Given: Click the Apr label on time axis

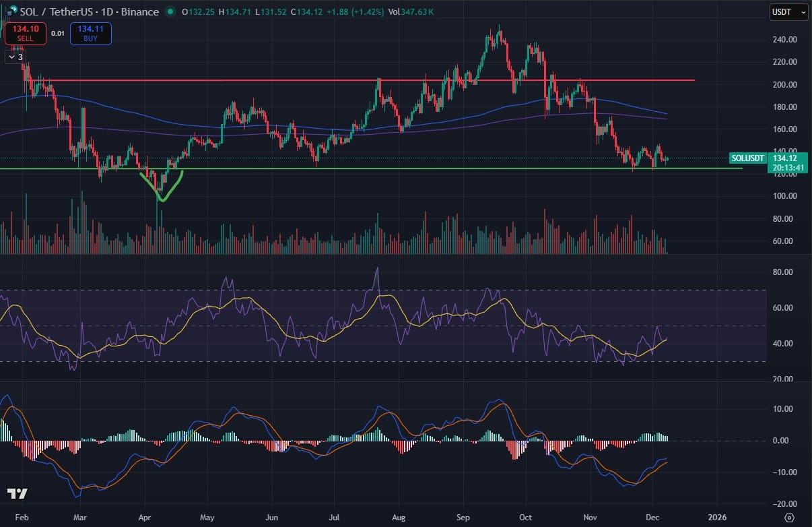Looking at the screenshot, I should pyautogui.click(x=144, y=518).
